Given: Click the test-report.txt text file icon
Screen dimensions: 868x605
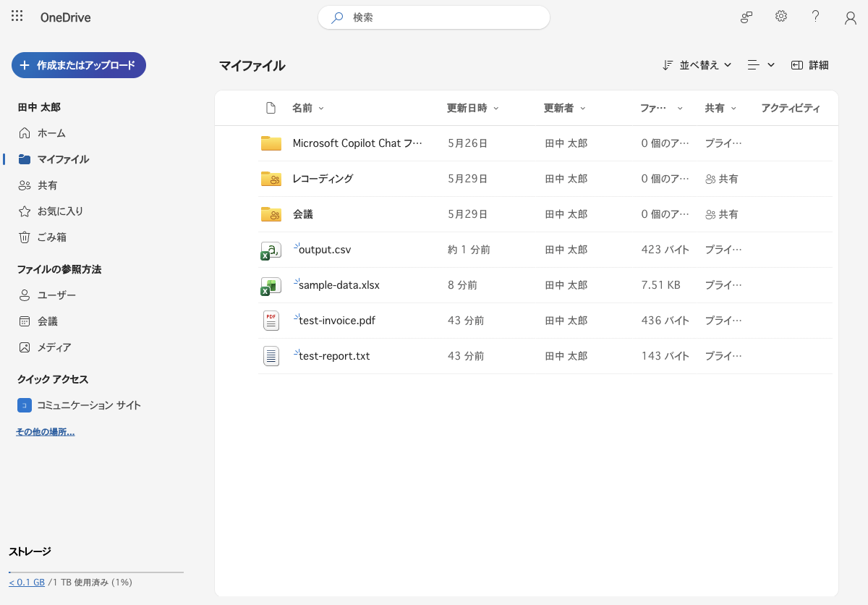Looking at the screenshot, I should pyautogui.click(x=271, y=356).
